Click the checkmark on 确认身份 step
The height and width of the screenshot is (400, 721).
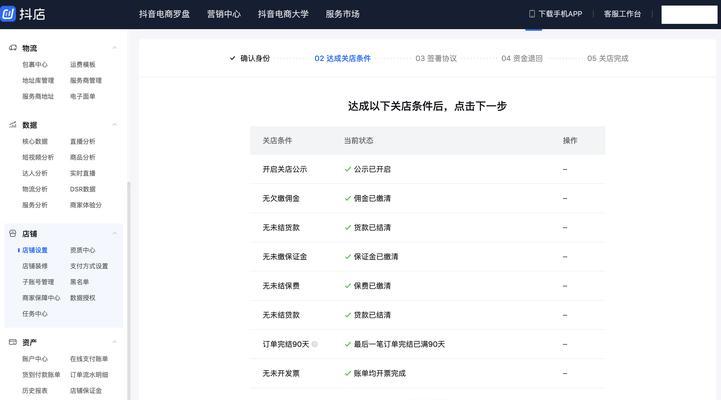232,58
